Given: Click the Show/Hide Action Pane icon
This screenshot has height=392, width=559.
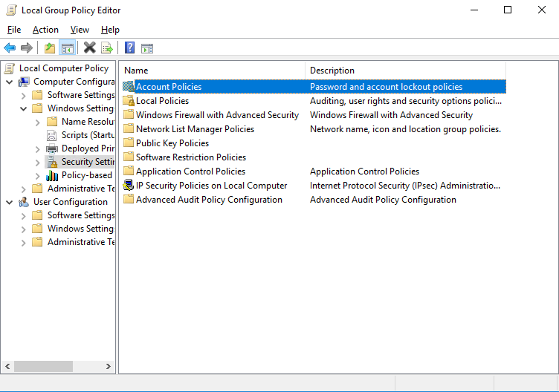Looking at the screenshot, I should point(147,48).
